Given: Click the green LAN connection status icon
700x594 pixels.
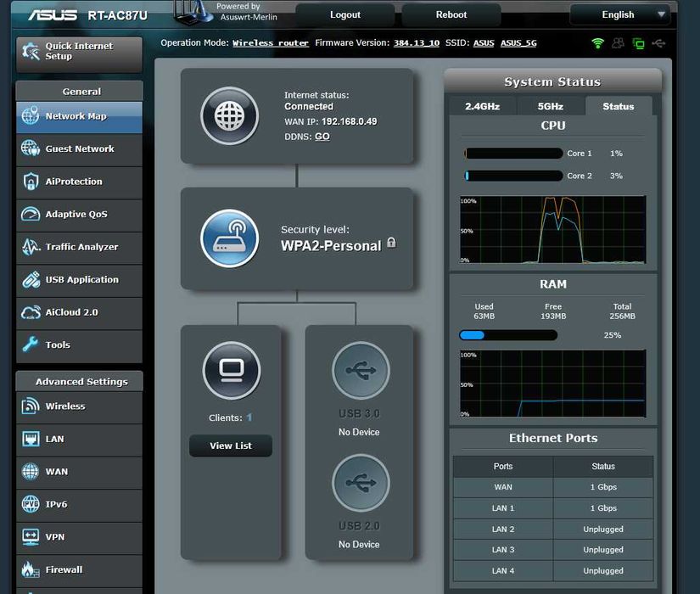Looking at the screenshot, I should click(638, 44).
